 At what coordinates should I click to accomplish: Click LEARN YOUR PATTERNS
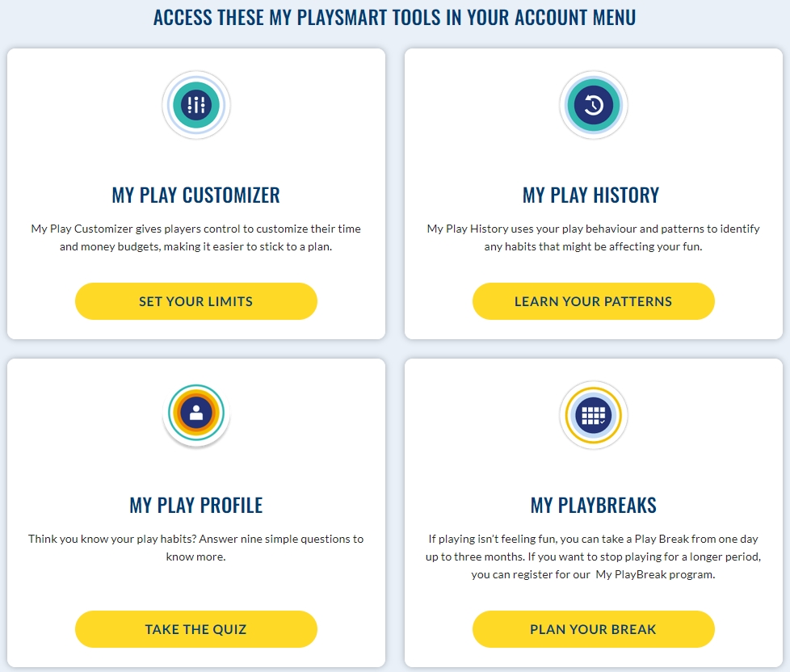[x=593, y=300]
